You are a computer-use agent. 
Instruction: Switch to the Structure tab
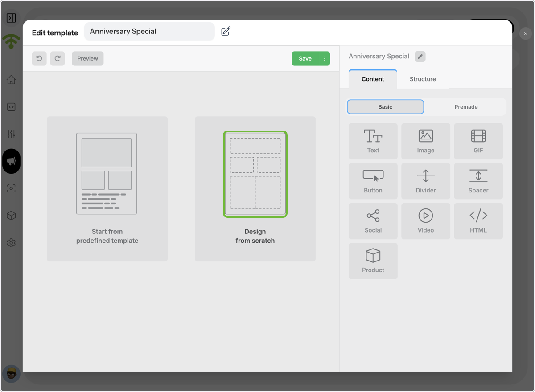pyautogui.click(x=423, y=79)
